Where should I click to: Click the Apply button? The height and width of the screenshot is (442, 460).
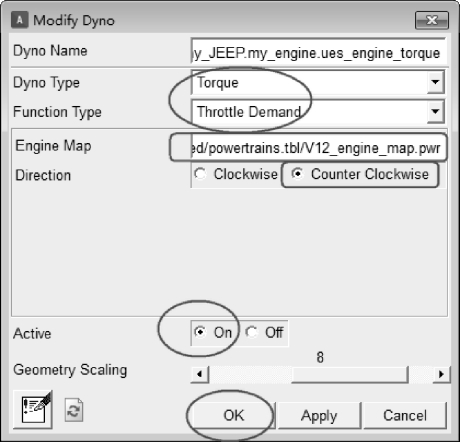[319, 415]
